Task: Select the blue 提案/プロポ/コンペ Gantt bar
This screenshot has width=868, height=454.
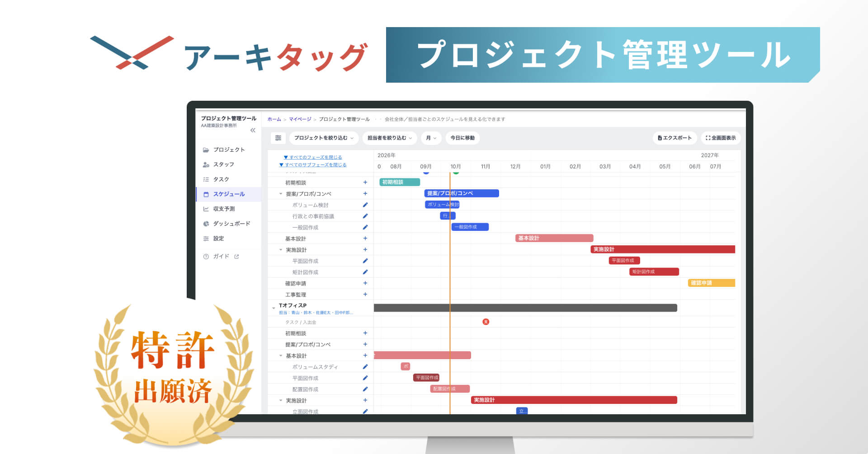Action: click(x=462, y=193)
